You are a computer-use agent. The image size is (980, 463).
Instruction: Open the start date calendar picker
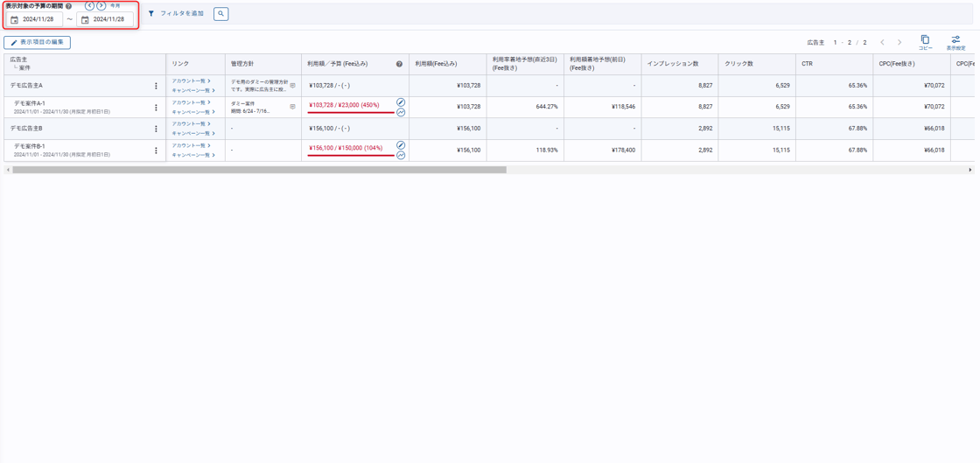click(x=15, y=19)
